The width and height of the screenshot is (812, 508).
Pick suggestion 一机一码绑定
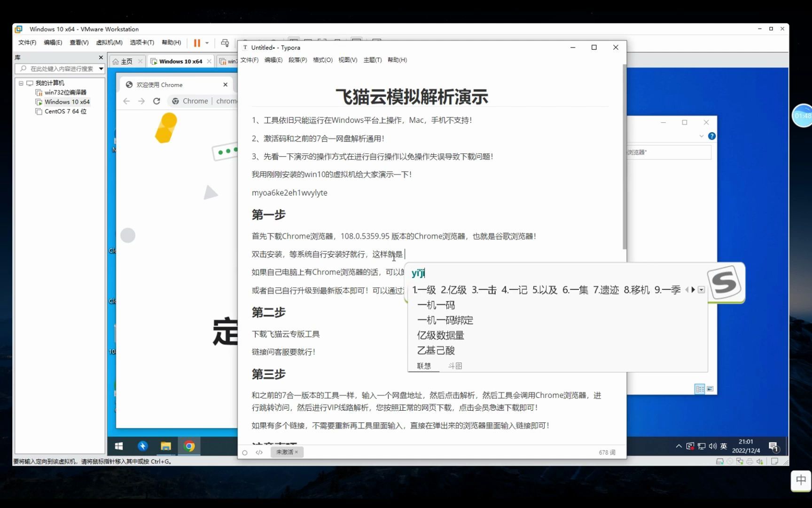pos(445,320)
